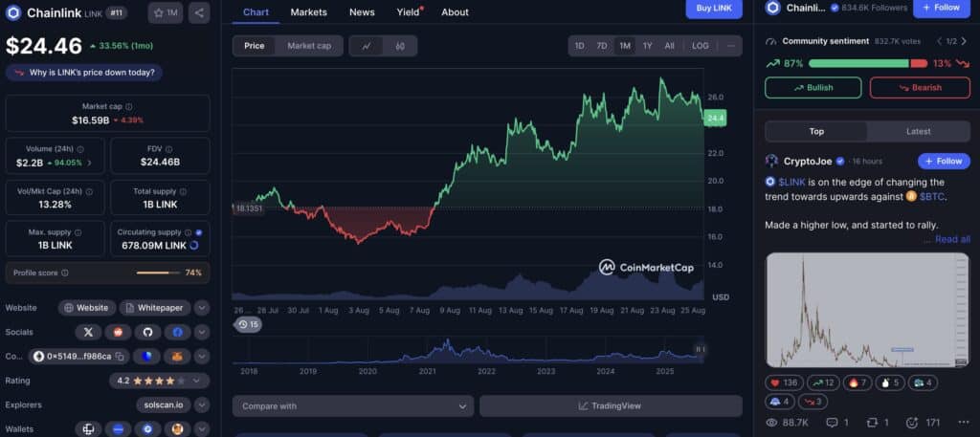Open the share button next to Chainlink
Screen dimensions: 980x437
199,12
